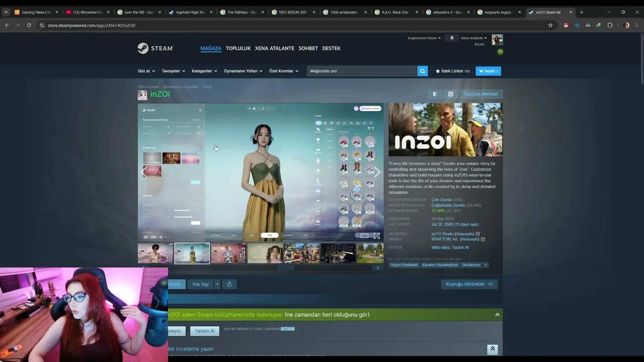Click the thumbnail strip horizontal scrollbar handle
This screenshot has height=362, width=644.
[x=285, y=267]
